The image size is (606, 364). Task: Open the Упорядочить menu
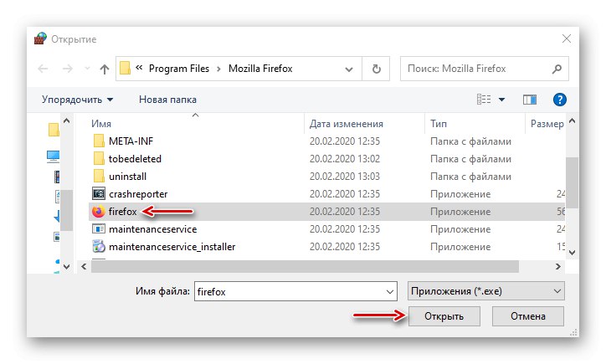[x=77, y=100]
